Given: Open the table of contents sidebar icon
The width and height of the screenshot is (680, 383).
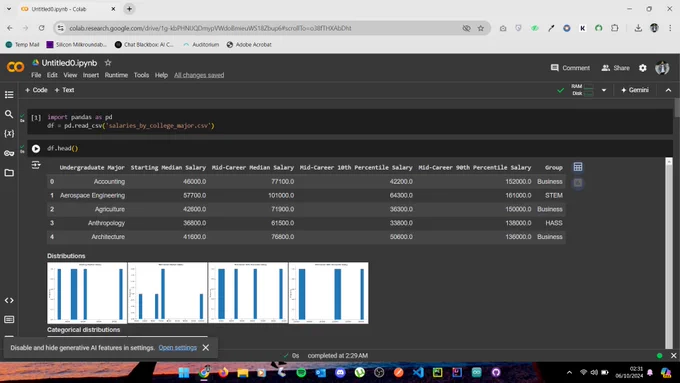Looking at the screenshot, I should coord(9,95).
